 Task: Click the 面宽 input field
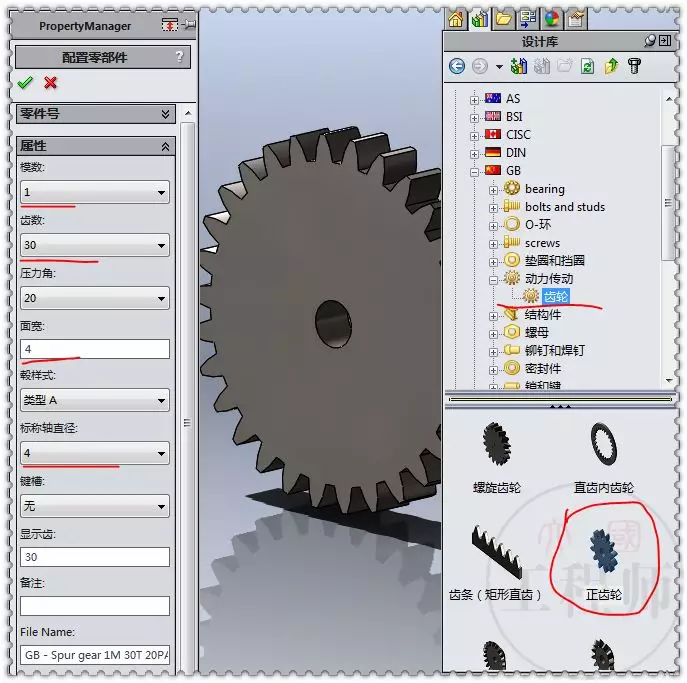95,349
